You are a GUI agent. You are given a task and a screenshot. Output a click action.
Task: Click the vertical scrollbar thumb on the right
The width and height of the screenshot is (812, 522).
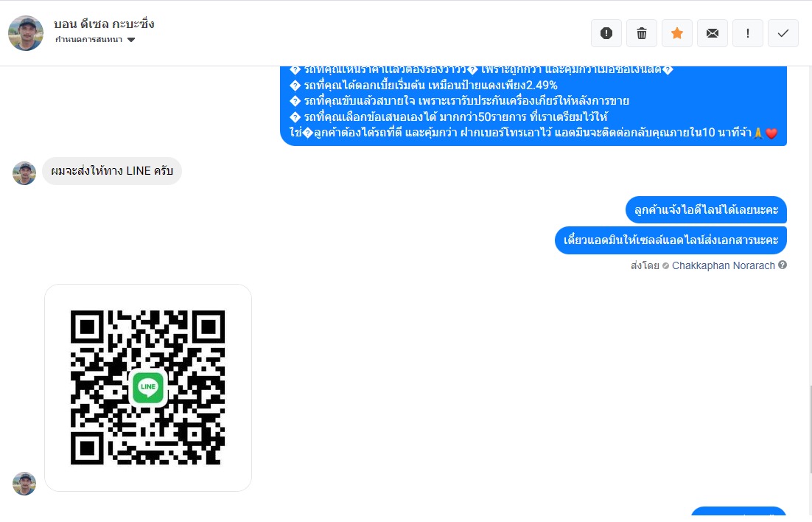(810, 431)
